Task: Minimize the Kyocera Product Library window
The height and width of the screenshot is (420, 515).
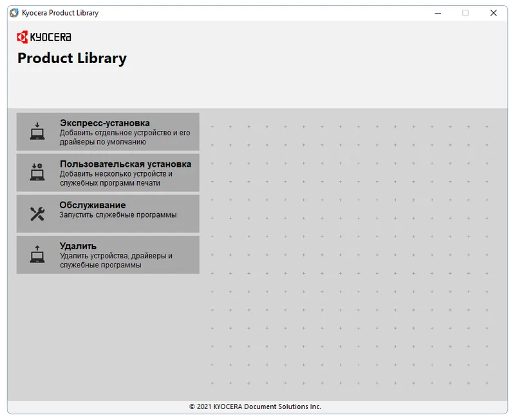Action: [x=438, y=13]
